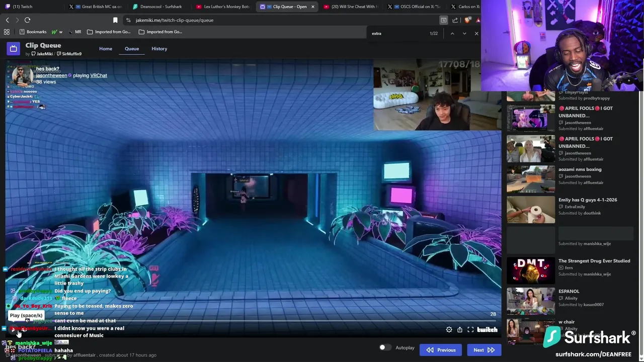Click the Emliy has Q guys thumbnail
This screenshot has height=362, width=644.
point(530,210)
